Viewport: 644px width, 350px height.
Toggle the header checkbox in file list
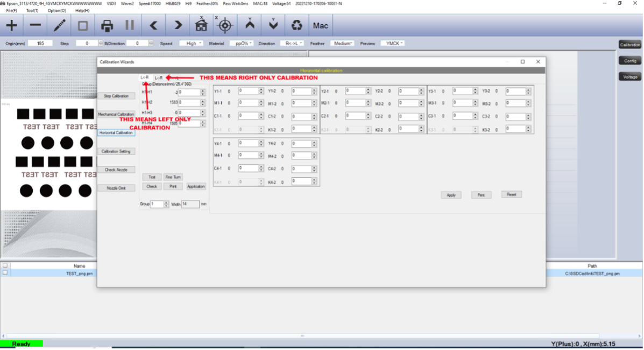(5, 265)
